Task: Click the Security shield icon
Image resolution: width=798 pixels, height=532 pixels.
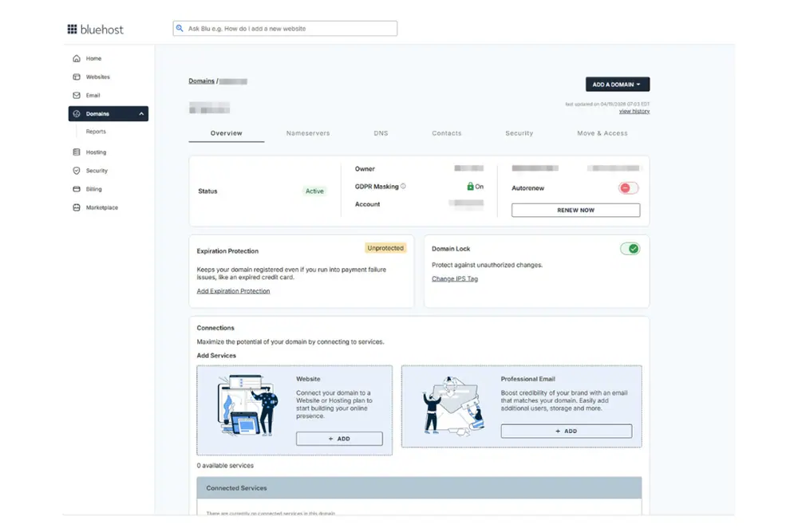Action: tap(77, 171)
